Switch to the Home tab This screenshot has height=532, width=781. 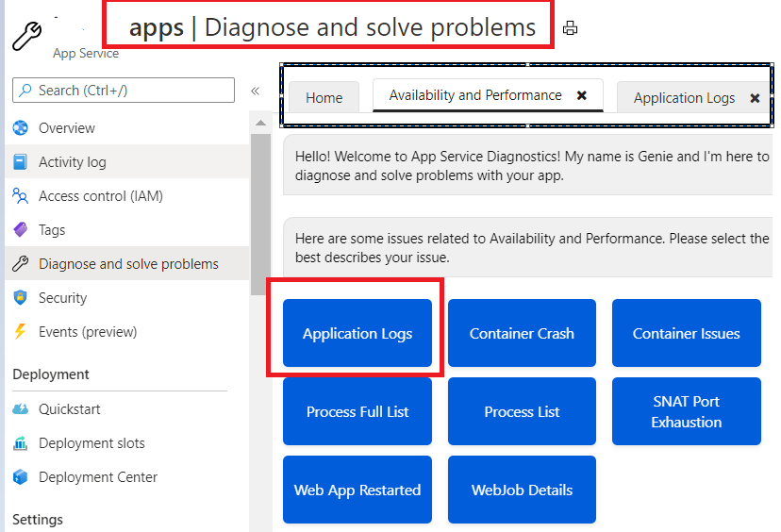click(x=324, y=98)
